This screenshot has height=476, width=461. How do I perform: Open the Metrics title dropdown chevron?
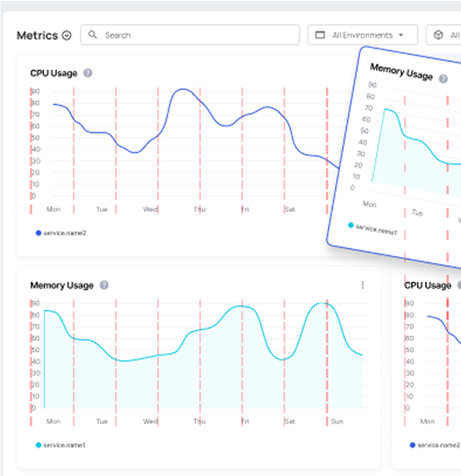[67, 35]
